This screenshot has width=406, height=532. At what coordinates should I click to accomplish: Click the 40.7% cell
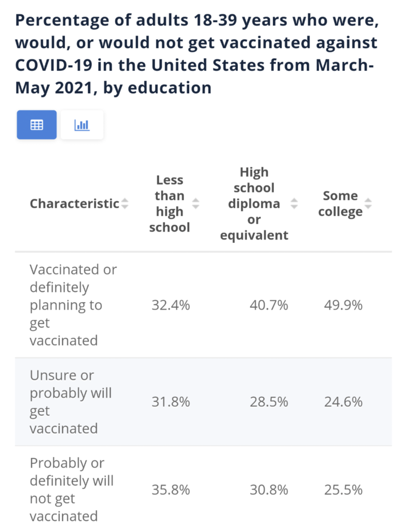click(268, 305)
